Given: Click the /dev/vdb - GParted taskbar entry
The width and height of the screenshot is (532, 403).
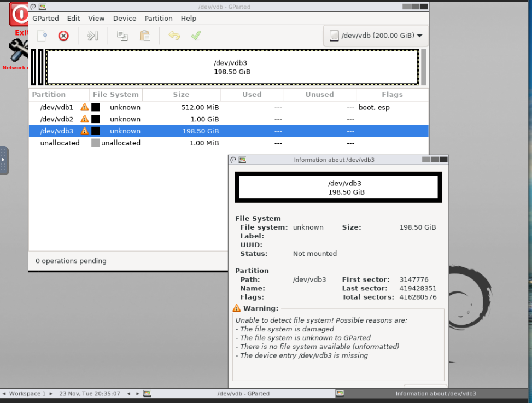Looking at the screenshot, I should [243, 394].
